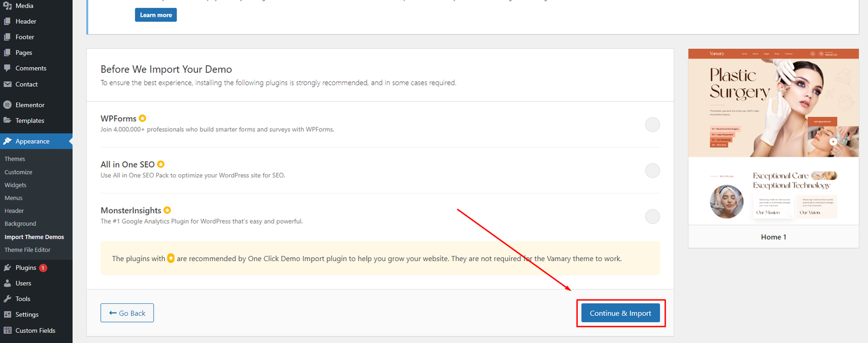
Task: Click the star badge beside All in One SEO
Action: [x=161, y=164]
